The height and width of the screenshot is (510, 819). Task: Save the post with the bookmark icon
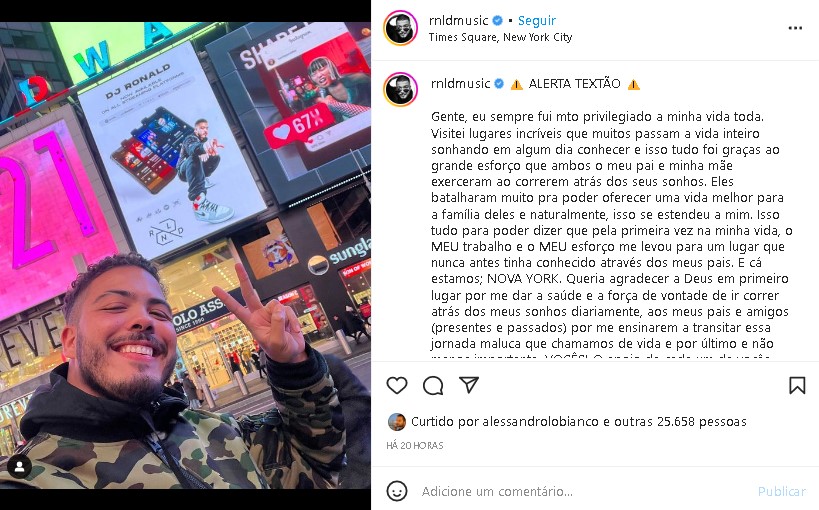(x=797, y=386)
